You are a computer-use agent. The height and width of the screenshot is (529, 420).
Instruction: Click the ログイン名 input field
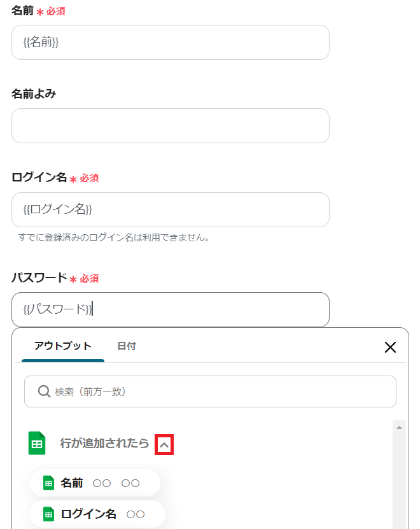pyautogui.click(x=171, y=209)
